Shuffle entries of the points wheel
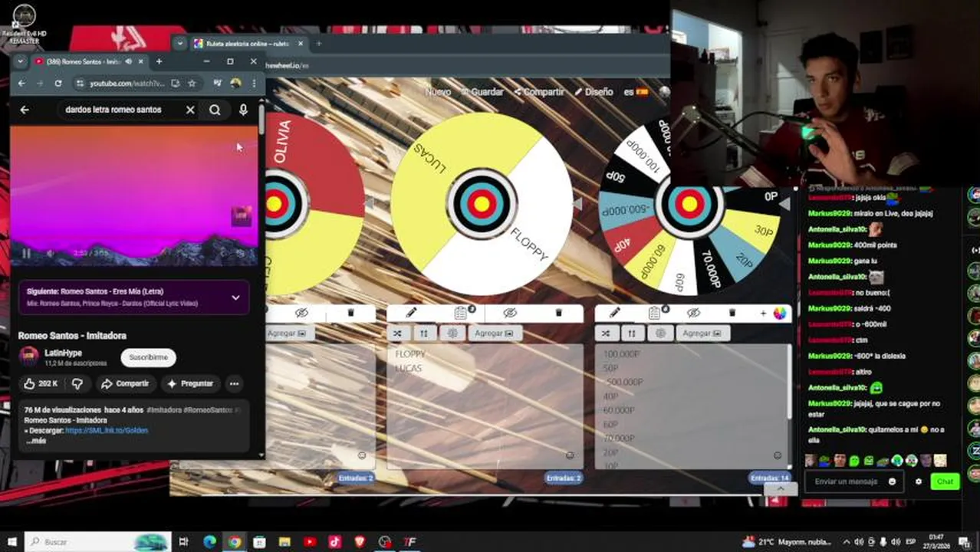The image size is (980, 552). [x=606, y=333]
